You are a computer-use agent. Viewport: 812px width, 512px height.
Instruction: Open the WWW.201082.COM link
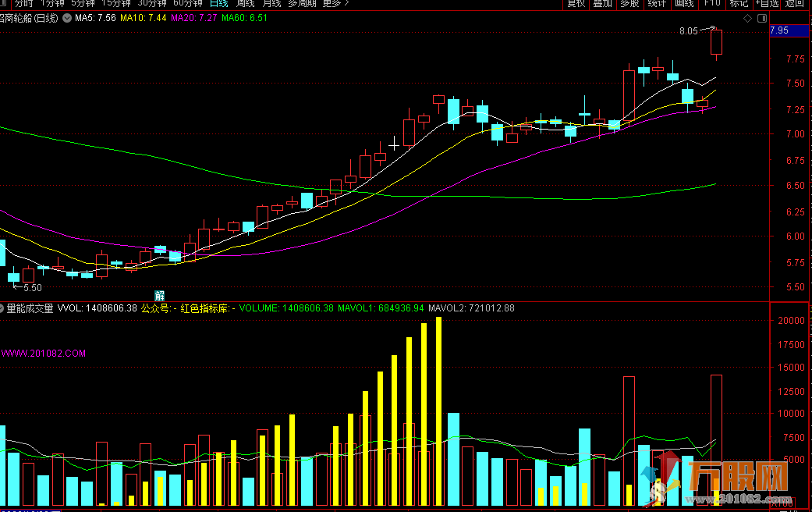coord(44,354)
